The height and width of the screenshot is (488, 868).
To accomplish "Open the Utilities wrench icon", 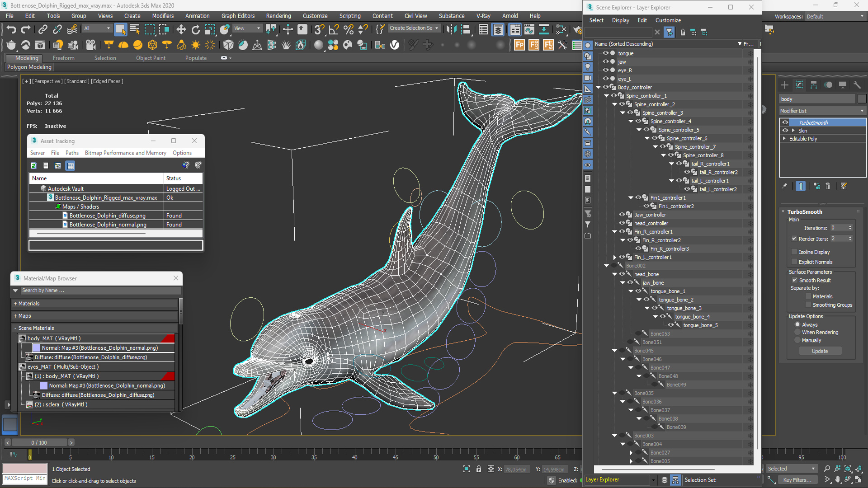I will click(x=857, y=85).
